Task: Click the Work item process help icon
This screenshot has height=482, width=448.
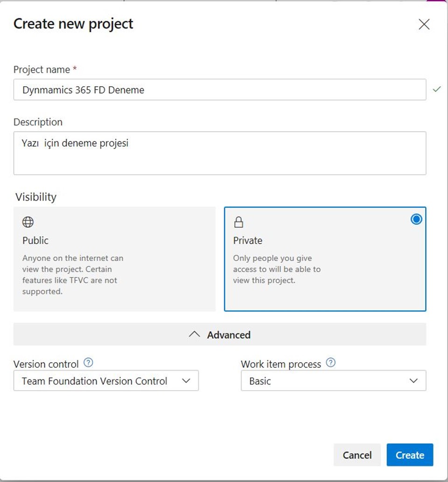Action: pos(330,363)
